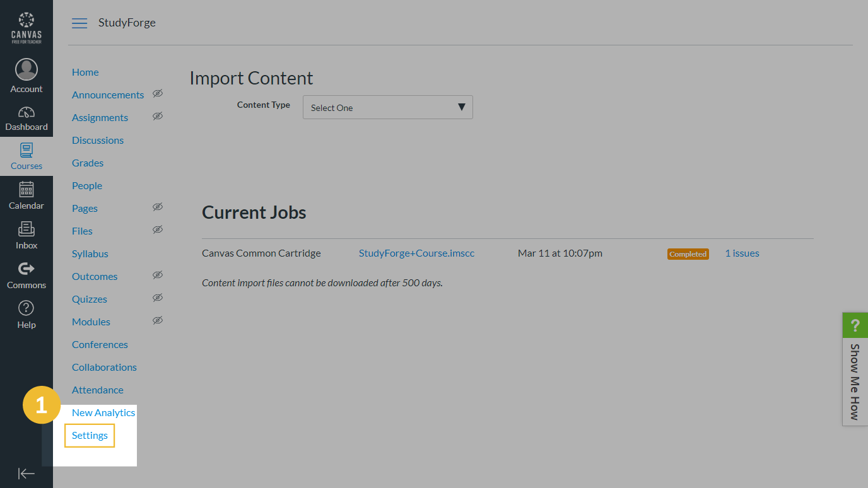Toggle the hamburger course menu icon
The height and width of the screenshot is (488, 868).
tap(79, 23)
